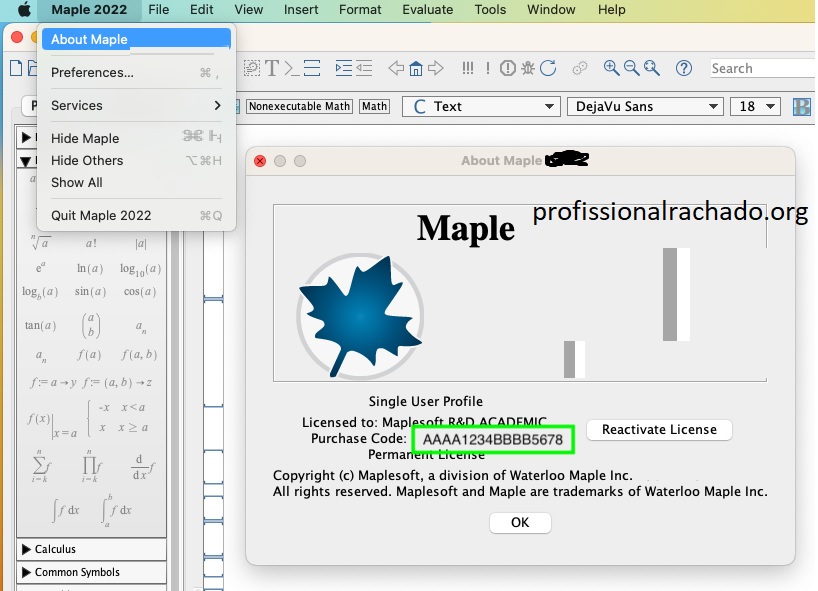Execute selection with single ! icon
This screenshot has width=818, height=591.
tap(488, 68)
